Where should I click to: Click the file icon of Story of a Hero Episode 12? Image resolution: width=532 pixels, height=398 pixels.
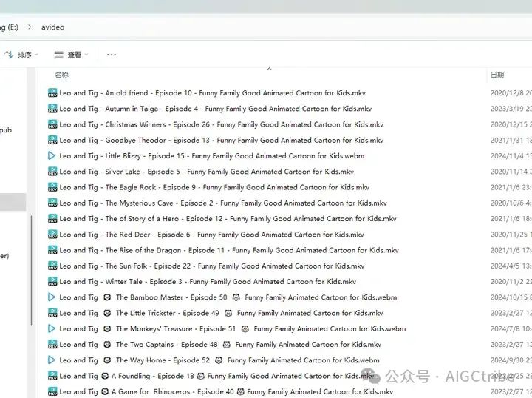coord(52,218)
